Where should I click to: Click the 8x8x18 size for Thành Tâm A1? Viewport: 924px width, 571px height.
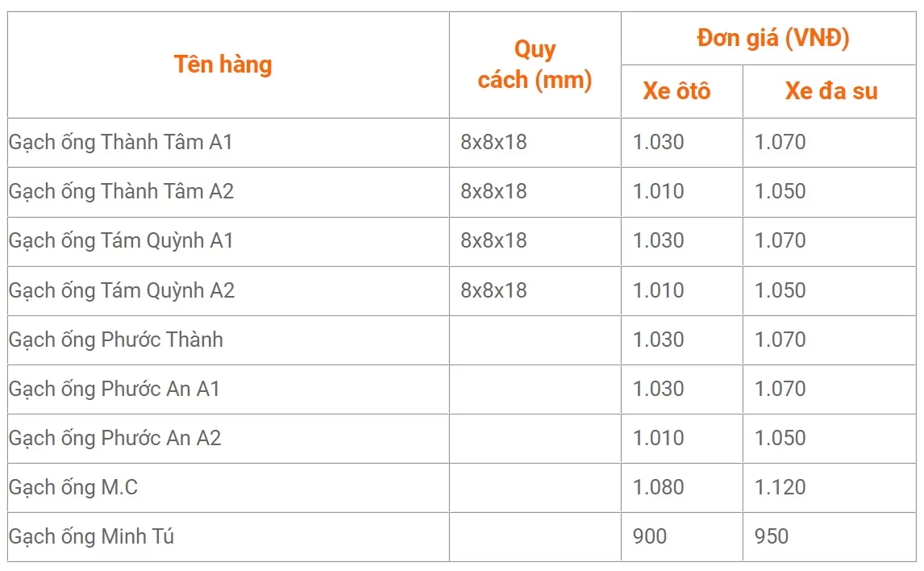click(x=493, y=143)
